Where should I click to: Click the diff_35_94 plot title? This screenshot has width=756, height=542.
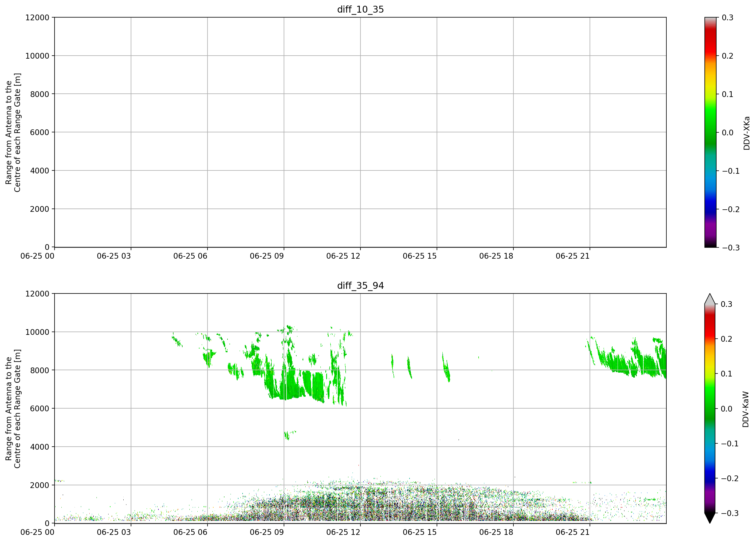pyautogui.click(x=360, y=286)
